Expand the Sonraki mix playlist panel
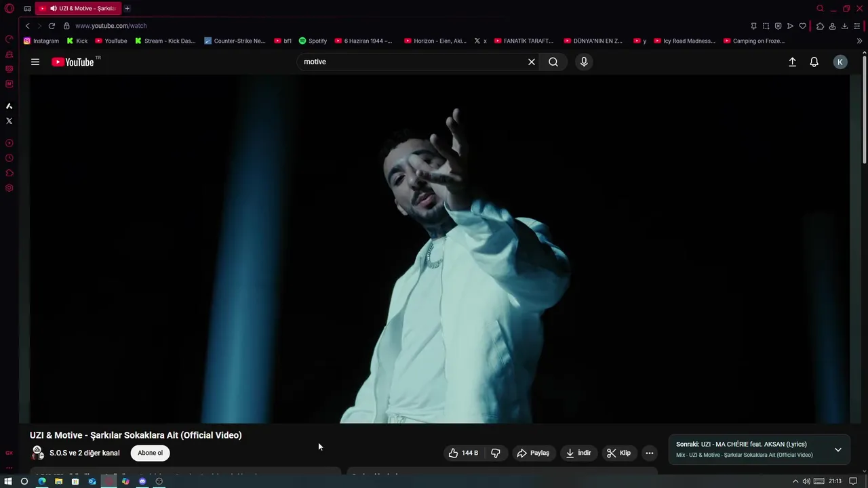The image size is (868, 488). click(x=838, y=449)
